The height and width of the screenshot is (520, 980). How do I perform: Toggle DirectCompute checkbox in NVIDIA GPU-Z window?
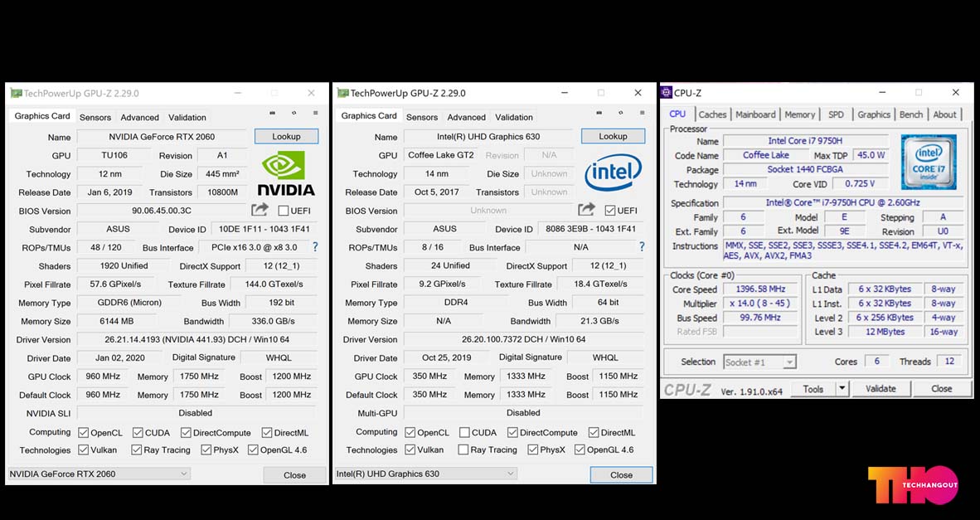[186, 432]
